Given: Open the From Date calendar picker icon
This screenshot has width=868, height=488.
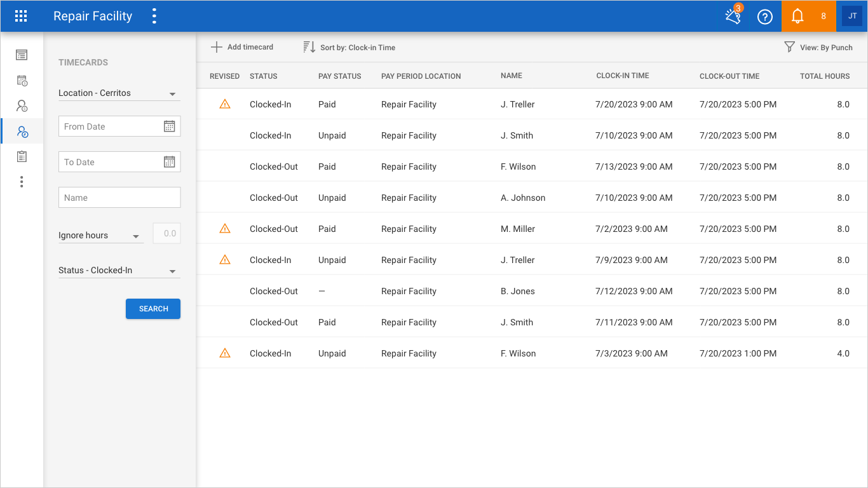Looking at the screenshot, I should pos(169,126).
